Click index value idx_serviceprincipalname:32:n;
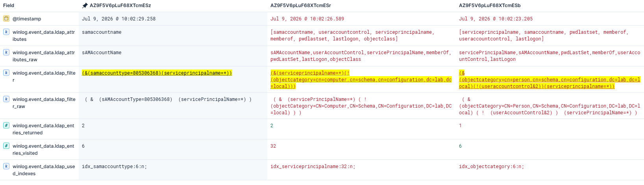 [313, 167]
